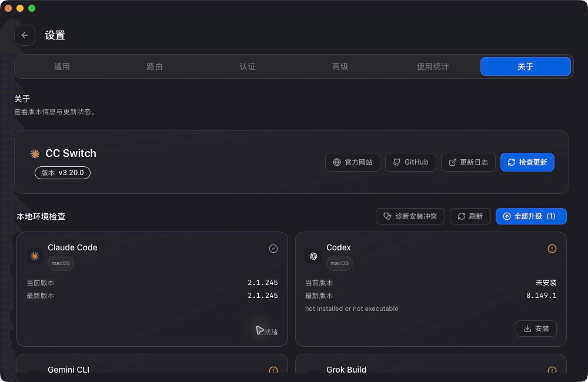Click 检查更新 to check updates
Viewport: 588px width, 382px height.
pyautogui.click(x=527, y=162)
